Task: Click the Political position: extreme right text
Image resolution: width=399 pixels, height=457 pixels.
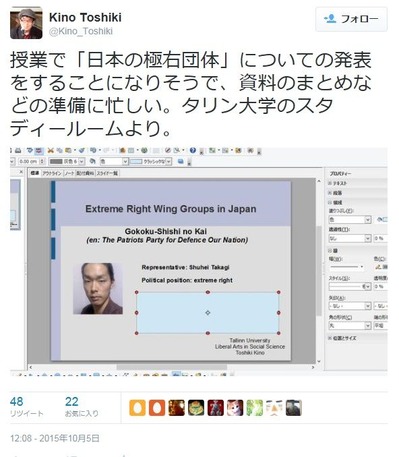Action: 187,280
